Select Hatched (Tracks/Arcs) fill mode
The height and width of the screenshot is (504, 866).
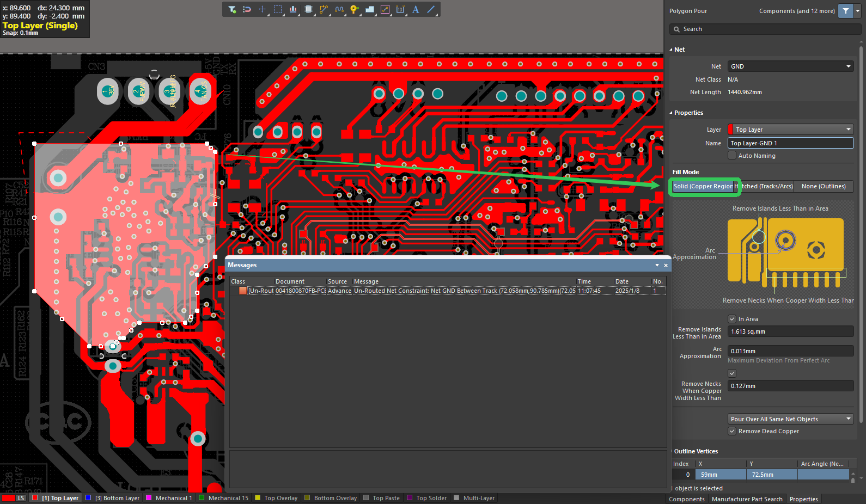764,187
